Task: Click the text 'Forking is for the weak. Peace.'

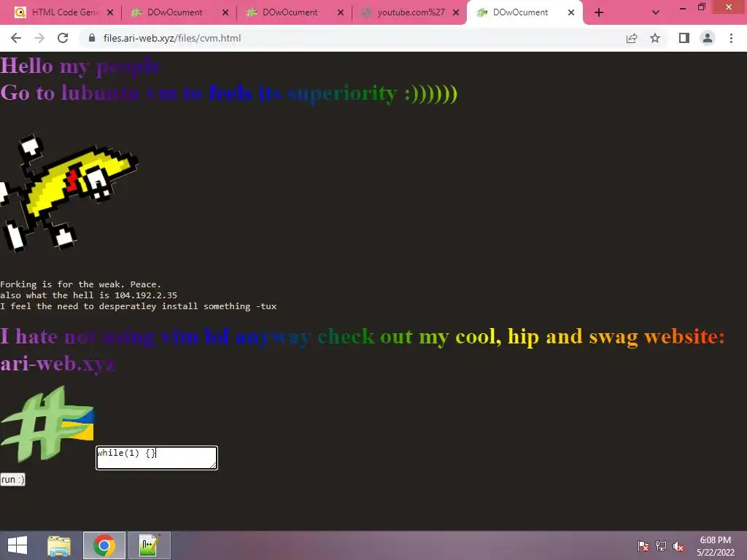Action: (x=80, y=284)
